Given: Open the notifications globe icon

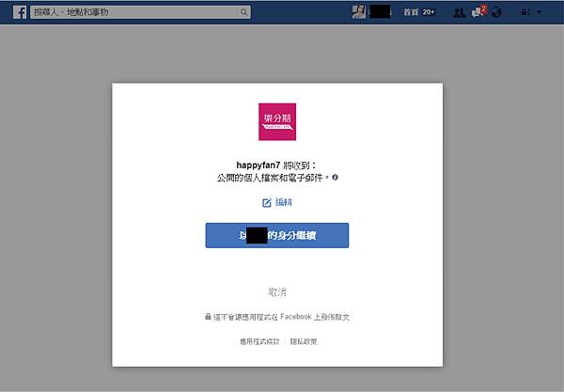Looking at the screenshot, I should pyautogui.click(x=496, y=12).
